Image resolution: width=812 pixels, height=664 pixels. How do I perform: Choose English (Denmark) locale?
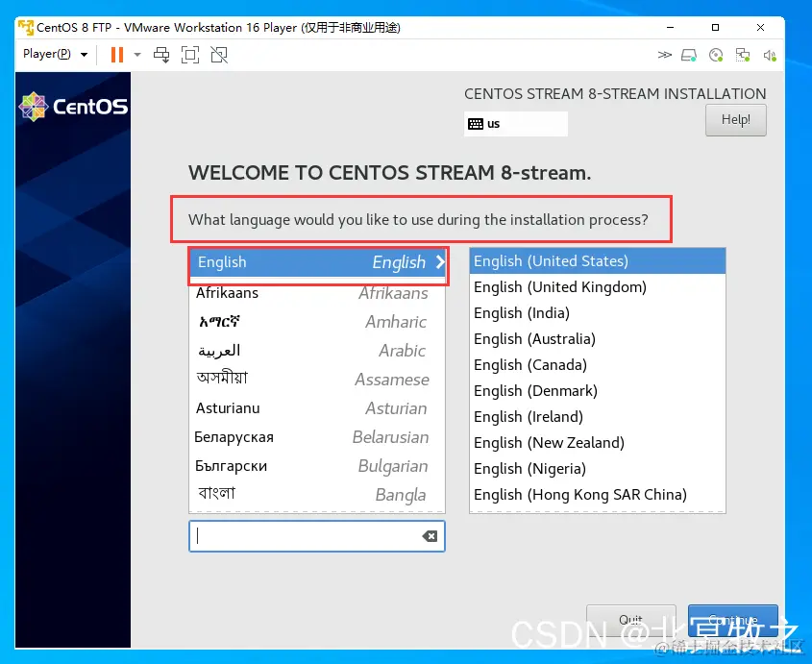pyautogui.click(x=597, y=390)
